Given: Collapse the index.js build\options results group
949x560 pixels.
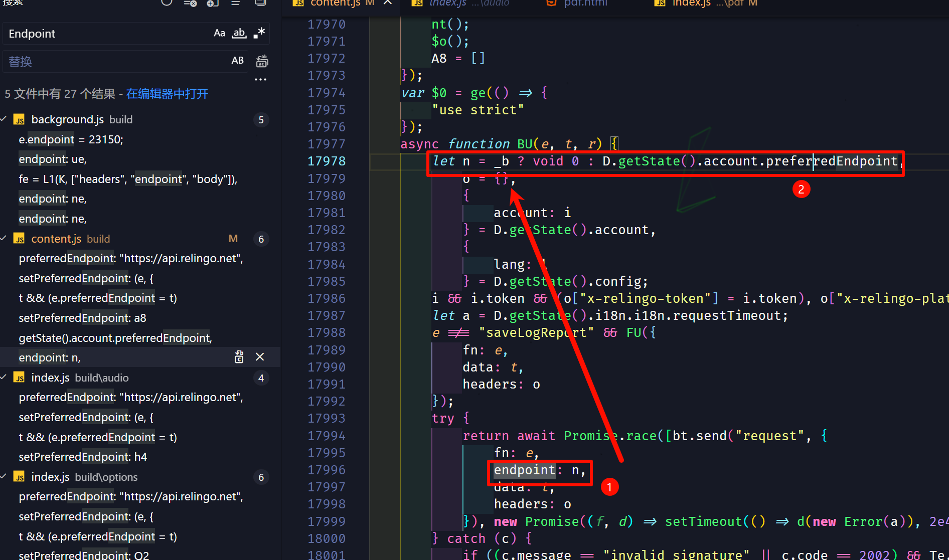Looking at the screenshot, I should 4,477.
